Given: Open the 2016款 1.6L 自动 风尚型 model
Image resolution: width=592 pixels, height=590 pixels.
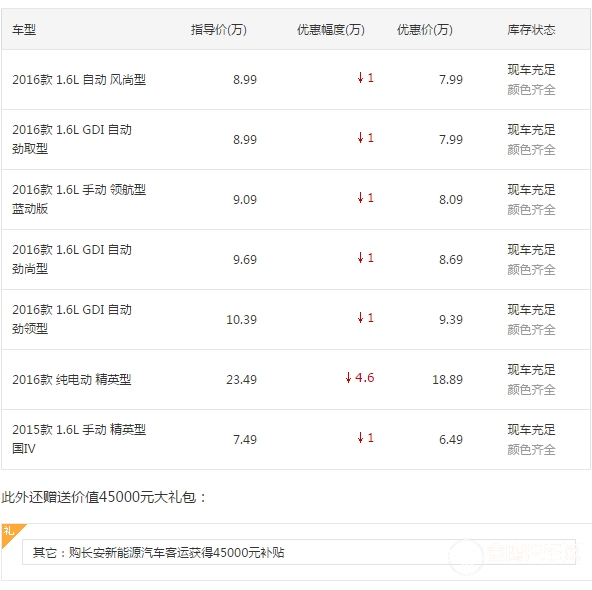Looking at the screenshot, I should click(x=79, y=80).
